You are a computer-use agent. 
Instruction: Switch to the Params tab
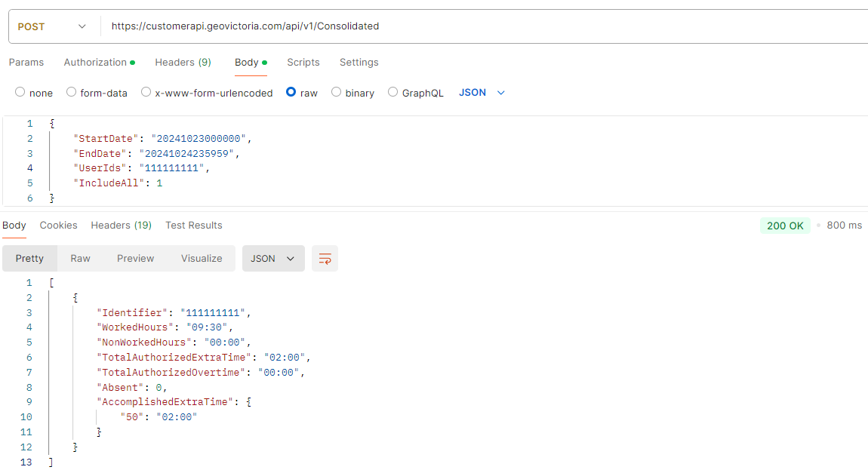pos(26,63)
